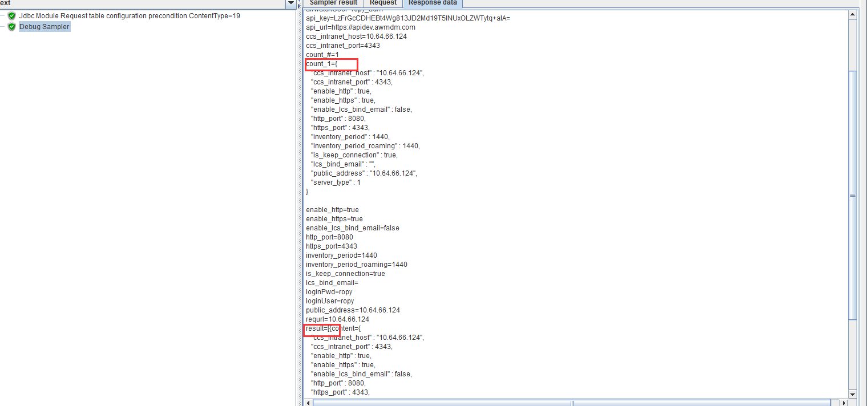The width and height of the screenshot is (868, 406).
Task: Click the vertical scrollbar down arrow
Action: [853, 394]
